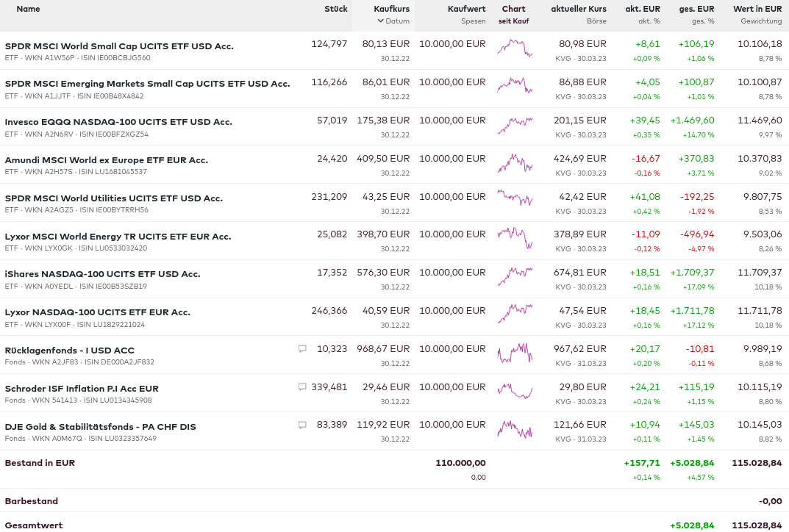Open note icon for Schroder ISF Inflation fund
The height and width of the screenshot is (532, 789).
302,387
